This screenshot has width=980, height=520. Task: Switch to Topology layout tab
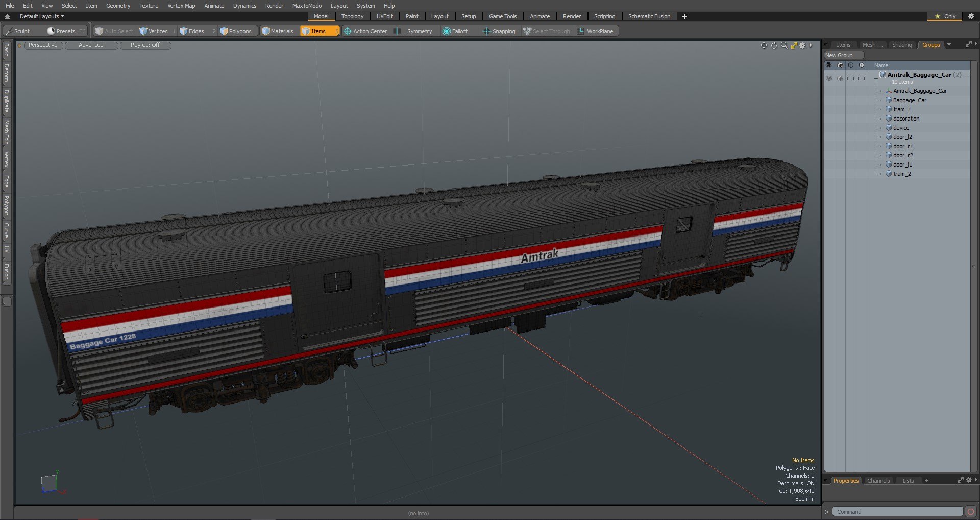click(352, 16)
